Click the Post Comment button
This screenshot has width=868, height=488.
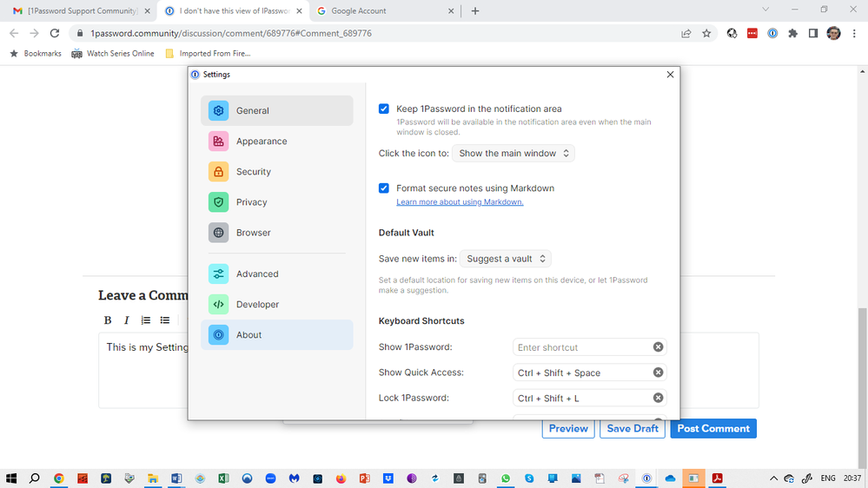[x=712, y=428]
